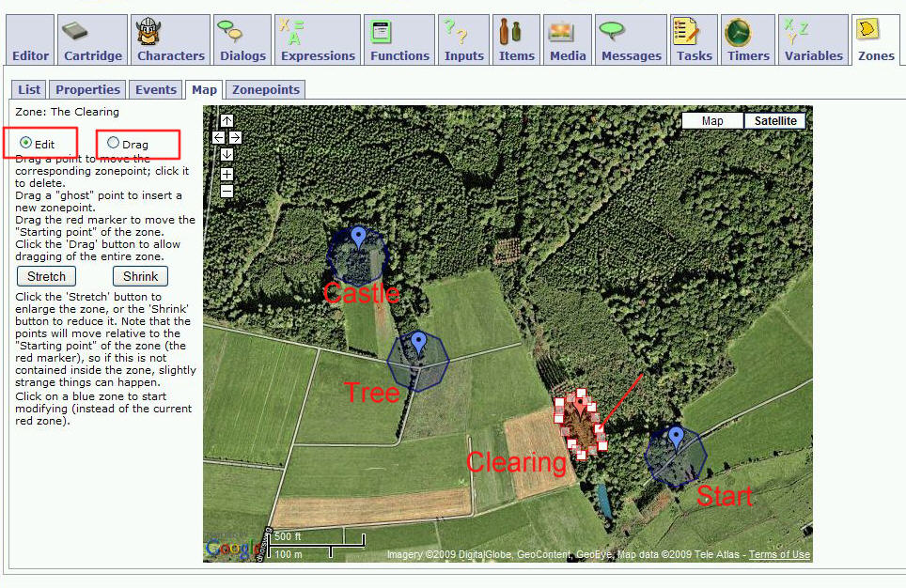Click the blue marker on Tree zone

[419, 342]
